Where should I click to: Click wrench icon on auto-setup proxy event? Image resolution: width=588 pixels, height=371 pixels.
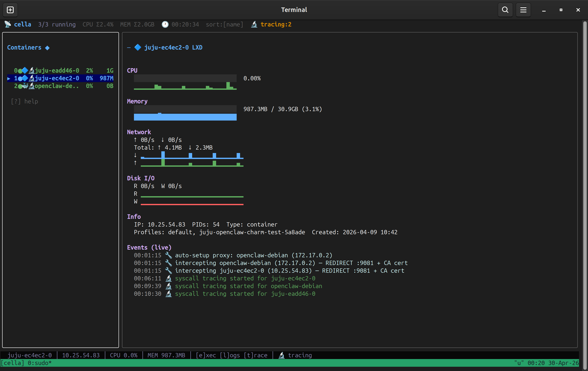point(168,255)
